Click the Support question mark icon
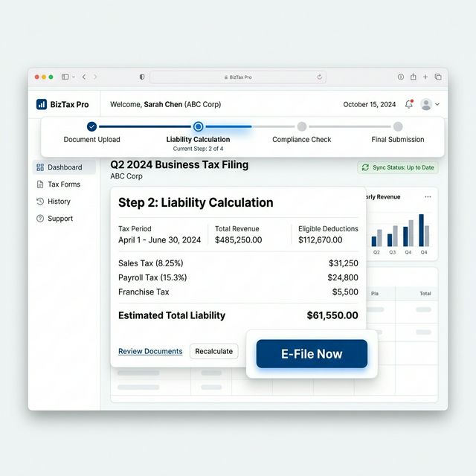The width and height of the screenshot is (476, 476). click(40, 219)
